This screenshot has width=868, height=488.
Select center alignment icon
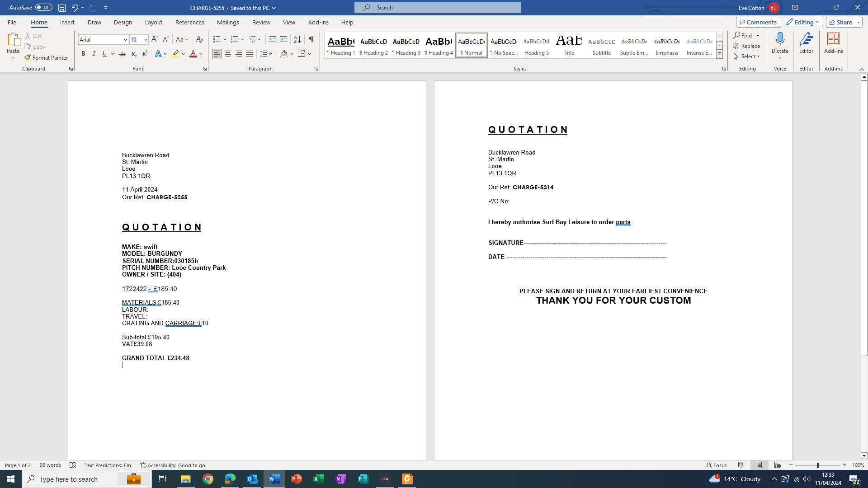point(228,54)
